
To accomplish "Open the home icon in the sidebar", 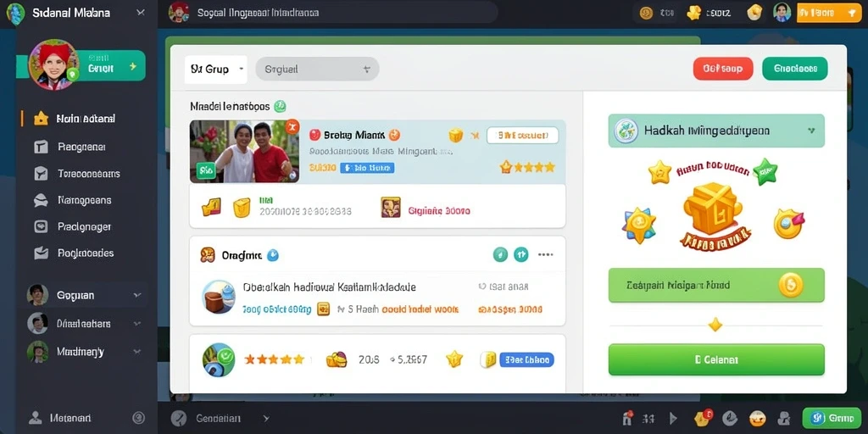I will coord(41,119).
